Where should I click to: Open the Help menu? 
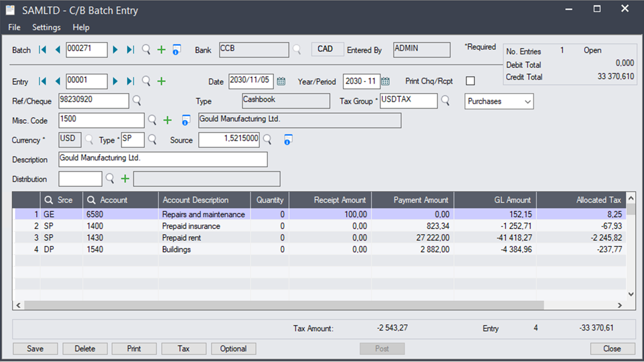pyautogui.click(x=80, y=27)
